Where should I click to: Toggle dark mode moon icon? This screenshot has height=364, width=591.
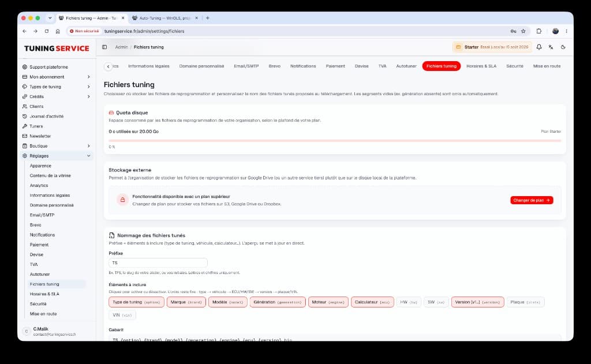pos(563,47)
